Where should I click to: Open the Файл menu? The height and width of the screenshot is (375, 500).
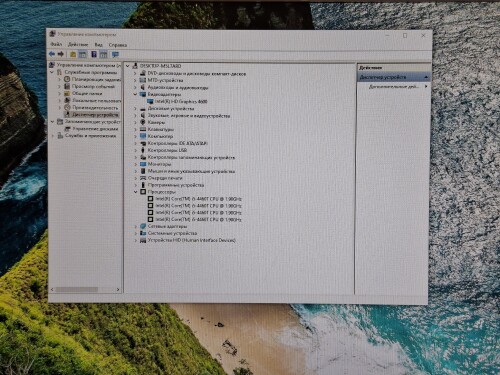(56, 44)
